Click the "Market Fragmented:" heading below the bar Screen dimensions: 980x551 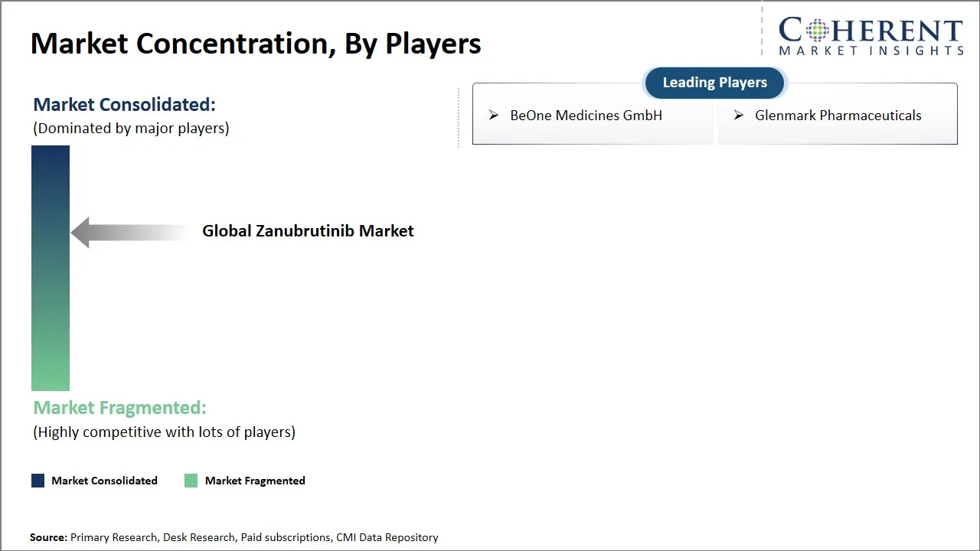(119, 407)
